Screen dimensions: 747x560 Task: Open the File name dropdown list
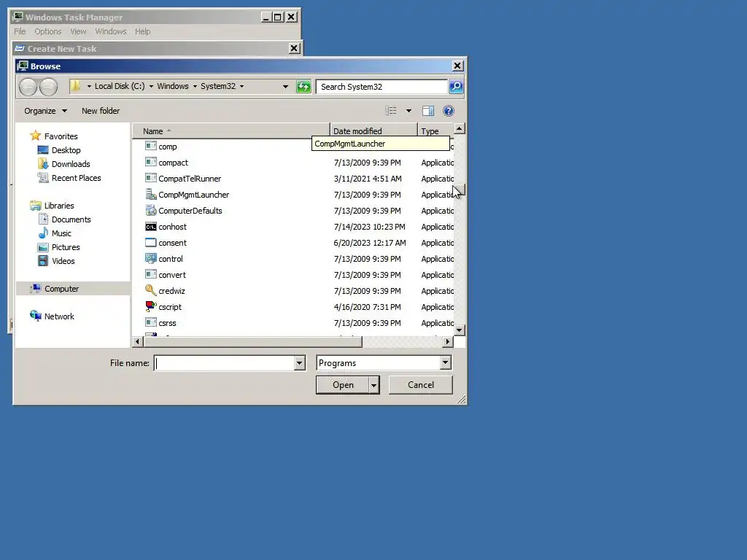[299, 363]
